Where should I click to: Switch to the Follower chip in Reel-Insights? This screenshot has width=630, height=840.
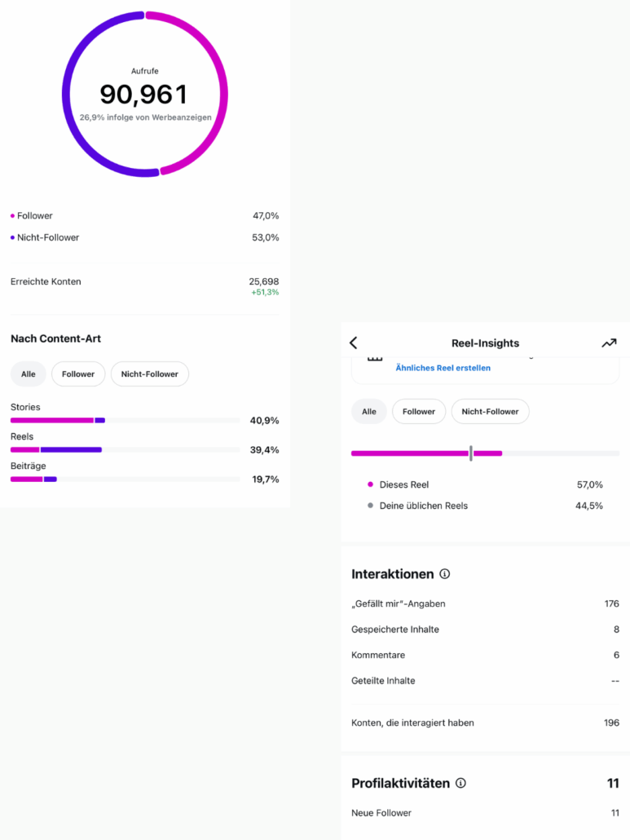(x=419, y=411)
